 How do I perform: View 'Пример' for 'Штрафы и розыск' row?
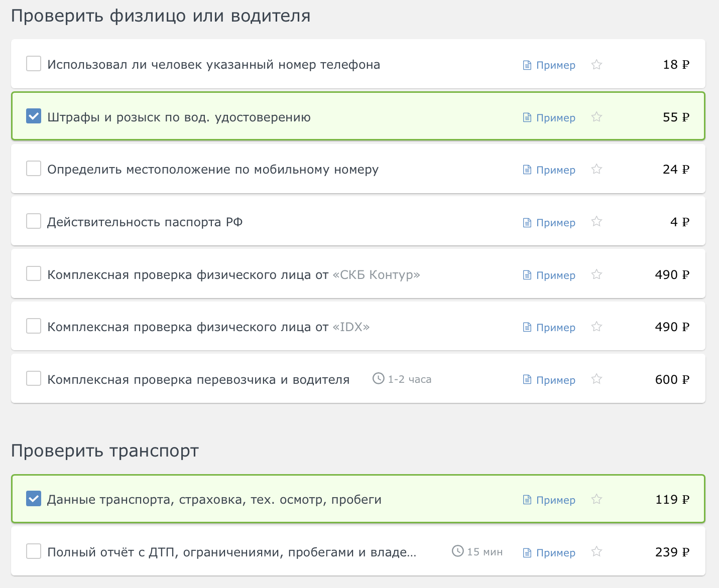pos(549,118)
